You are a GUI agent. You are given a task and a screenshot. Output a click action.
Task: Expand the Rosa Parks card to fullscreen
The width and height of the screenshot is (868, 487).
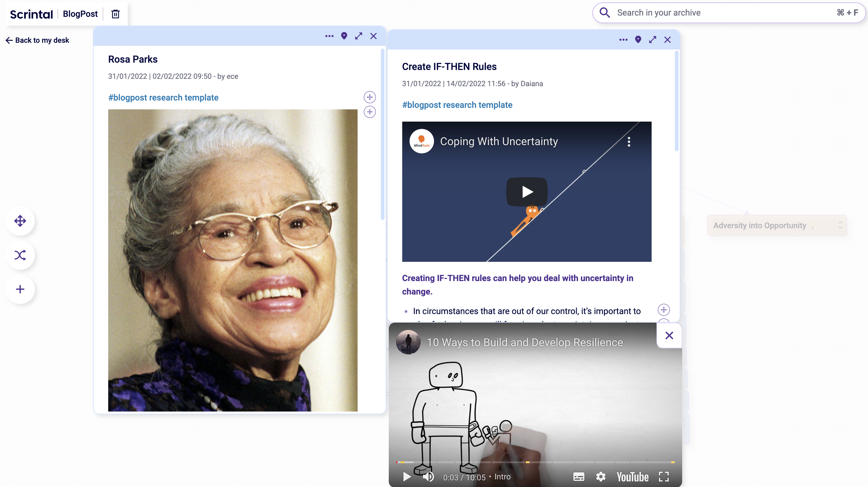pos(359,36)
